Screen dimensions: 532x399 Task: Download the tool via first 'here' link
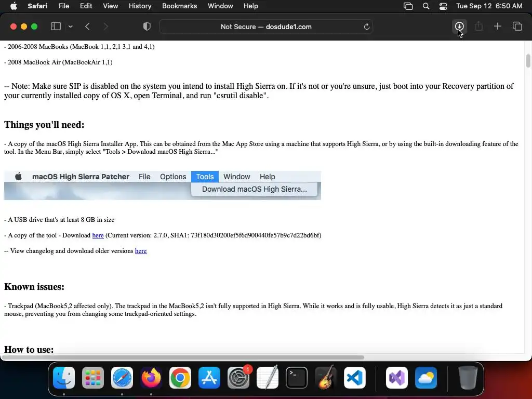tap(98, 235)
